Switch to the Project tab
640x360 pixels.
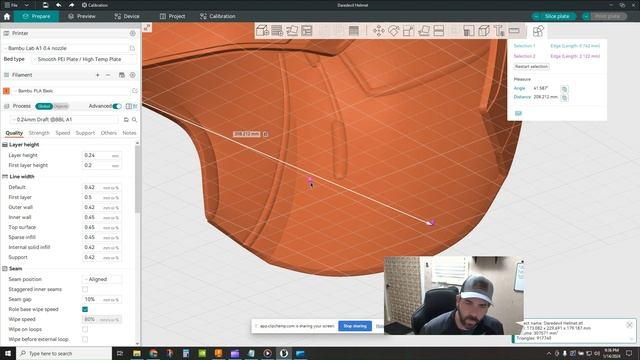click(173, 16)
